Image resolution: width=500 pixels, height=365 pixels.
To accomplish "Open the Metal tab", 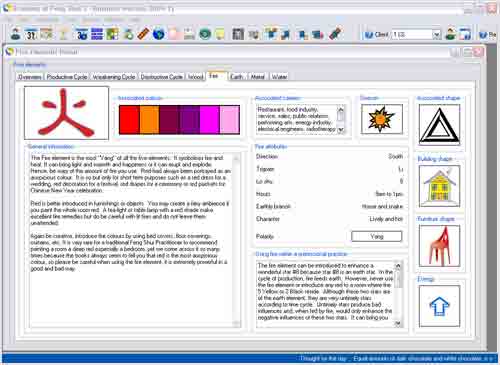I will point(257,77).
